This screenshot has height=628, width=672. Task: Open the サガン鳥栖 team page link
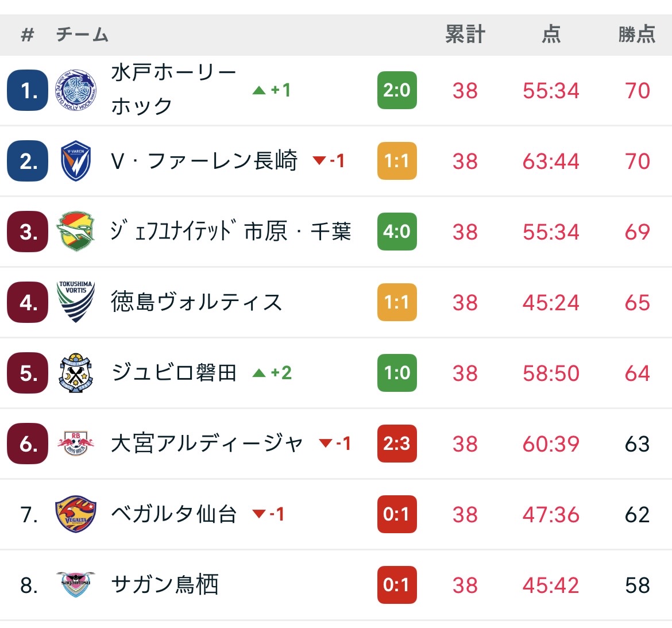click(165, 585)
